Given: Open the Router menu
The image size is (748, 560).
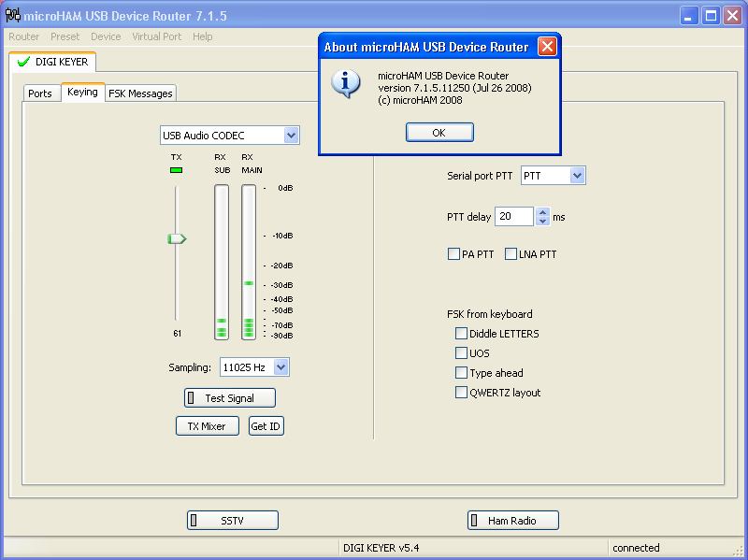Looking at the screenshot, I should [24, 36].
